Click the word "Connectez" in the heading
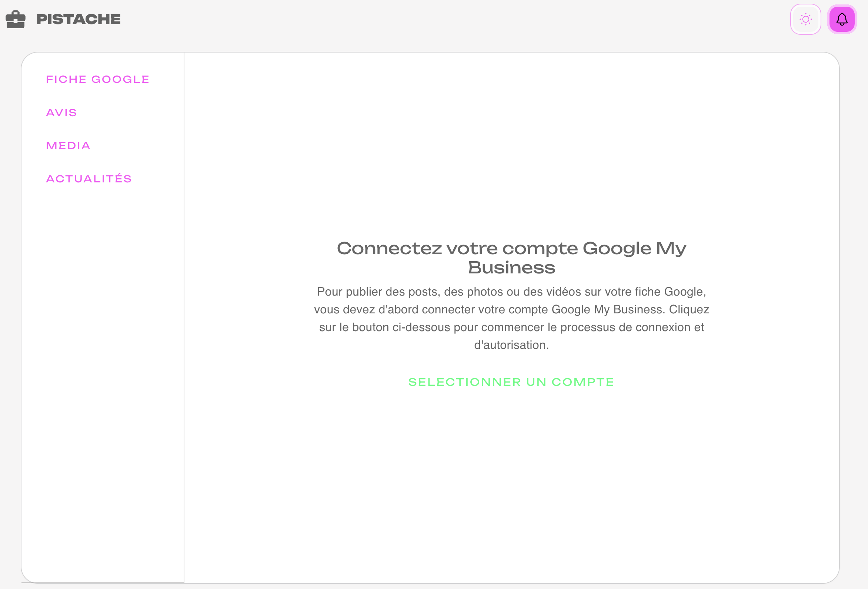 [x=389, y=249]
